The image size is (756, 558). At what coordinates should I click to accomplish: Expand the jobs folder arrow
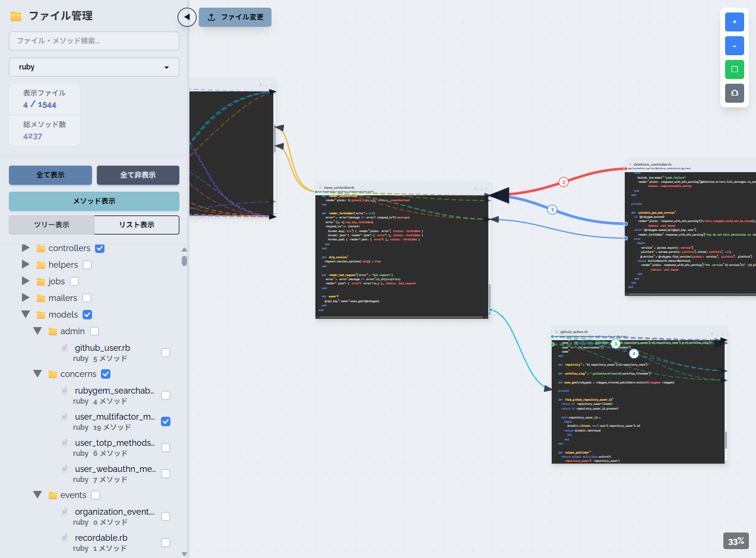(26, 281)
